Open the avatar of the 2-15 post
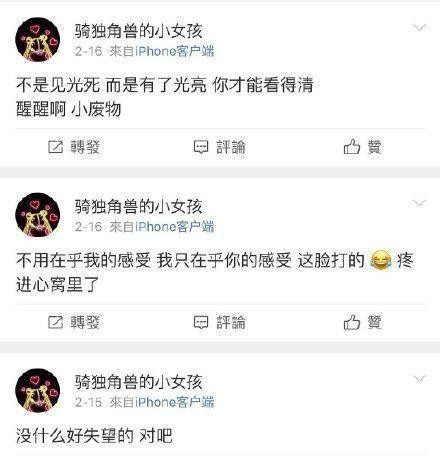440x459 pixels. [38, 391]
